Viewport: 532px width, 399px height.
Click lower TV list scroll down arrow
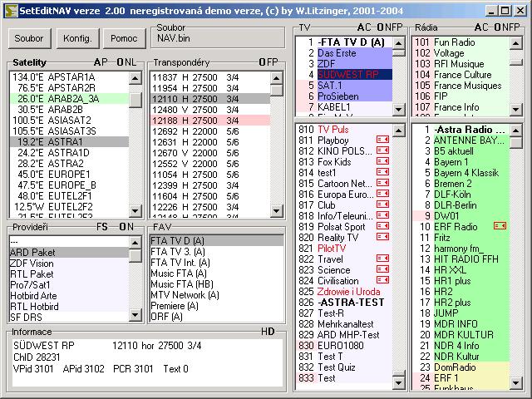coord(398,383)
